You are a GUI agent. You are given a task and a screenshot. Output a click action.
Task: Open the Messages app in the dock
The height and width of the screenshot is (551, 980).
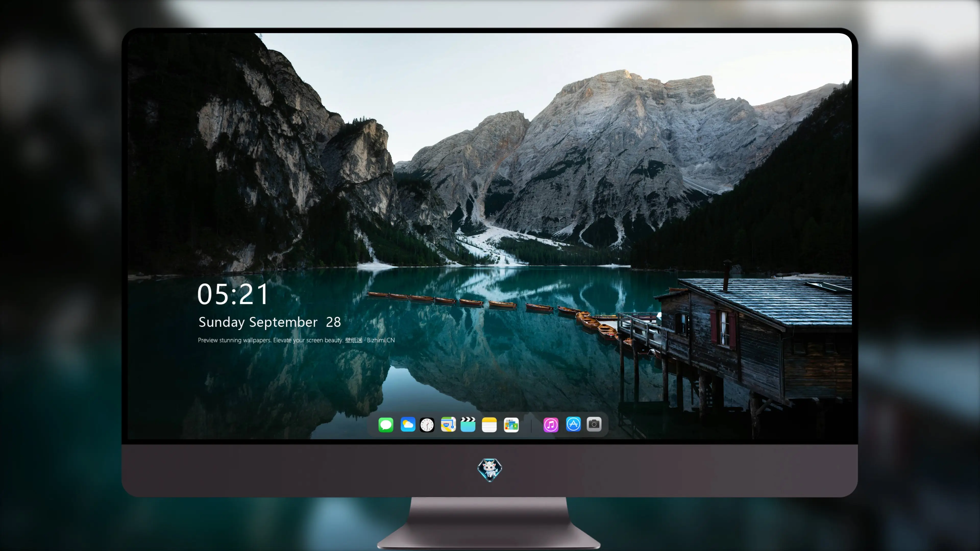pyautogui.click(x=386, y=424)
